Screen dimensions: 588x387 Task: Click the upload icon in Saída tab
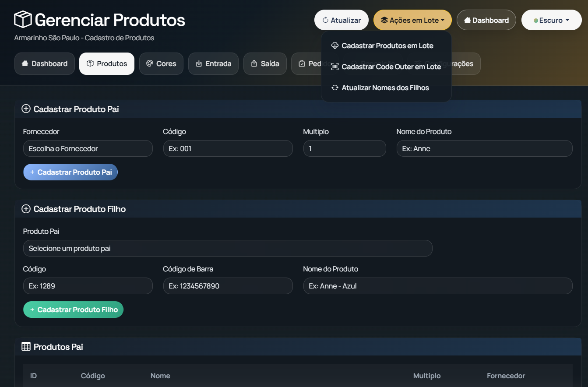(x=254, y=63)
